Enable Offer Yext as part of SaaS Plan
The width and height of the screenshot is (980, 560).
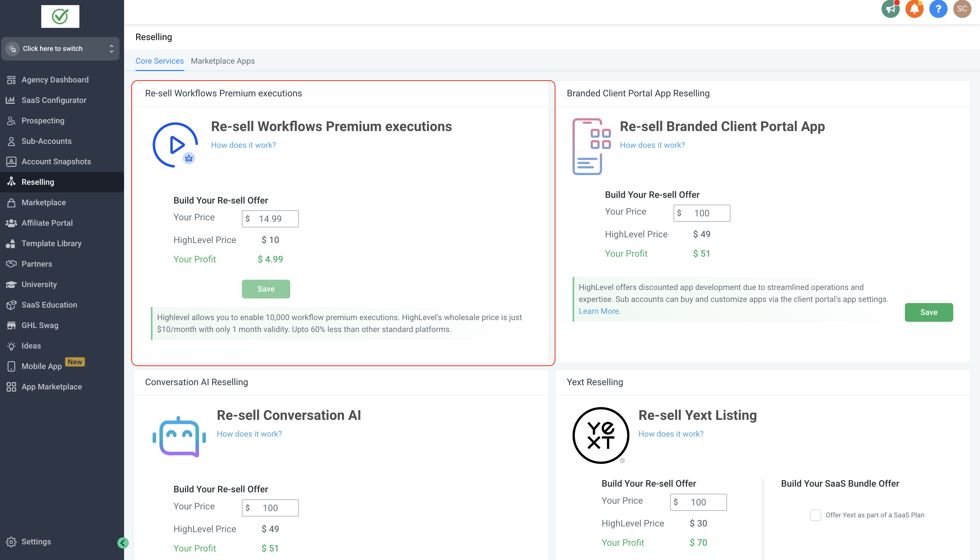click(815, 515)
